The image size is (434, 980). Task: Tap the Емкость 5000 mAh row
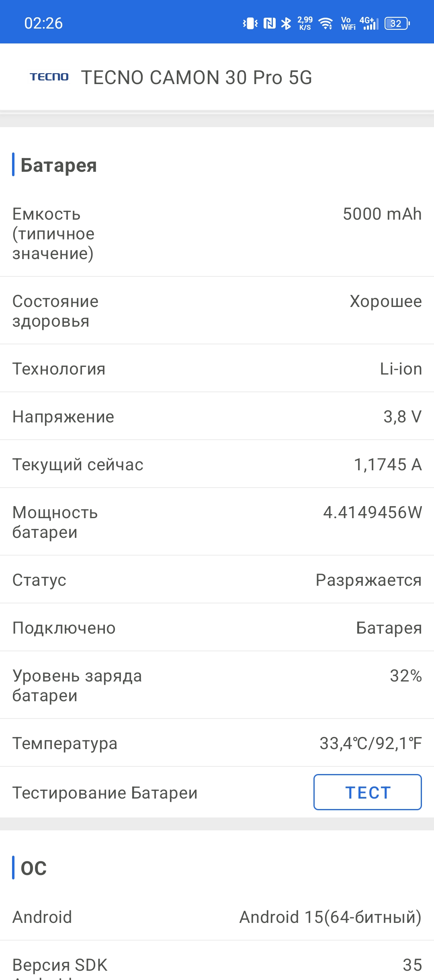pos(217,233)
